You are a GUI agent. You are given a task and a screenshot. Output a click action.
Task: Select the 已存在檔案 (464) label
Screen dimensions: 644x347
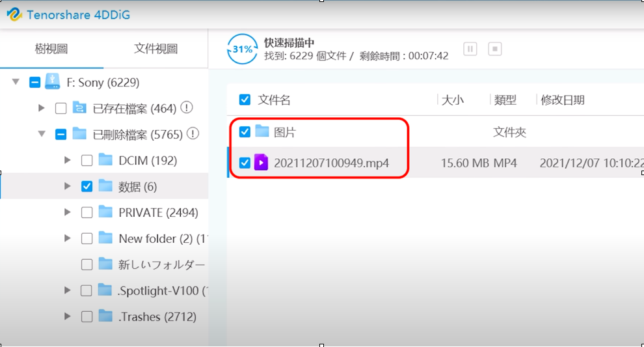click(x=134, y=109)
